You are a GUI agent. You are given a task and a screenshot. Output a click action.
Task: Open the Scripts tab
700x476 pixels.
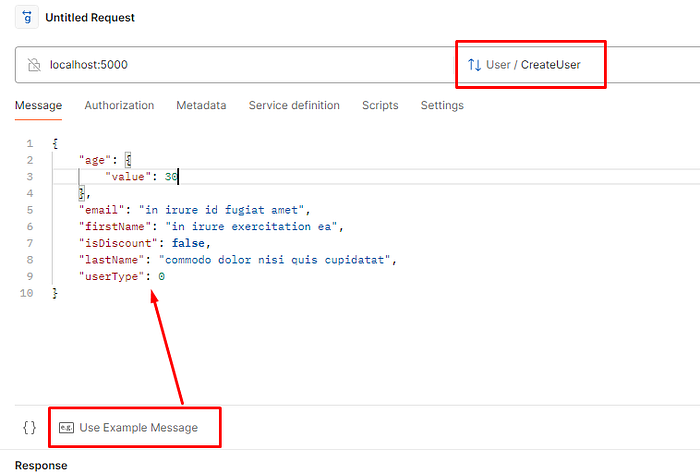click(380, 105)
